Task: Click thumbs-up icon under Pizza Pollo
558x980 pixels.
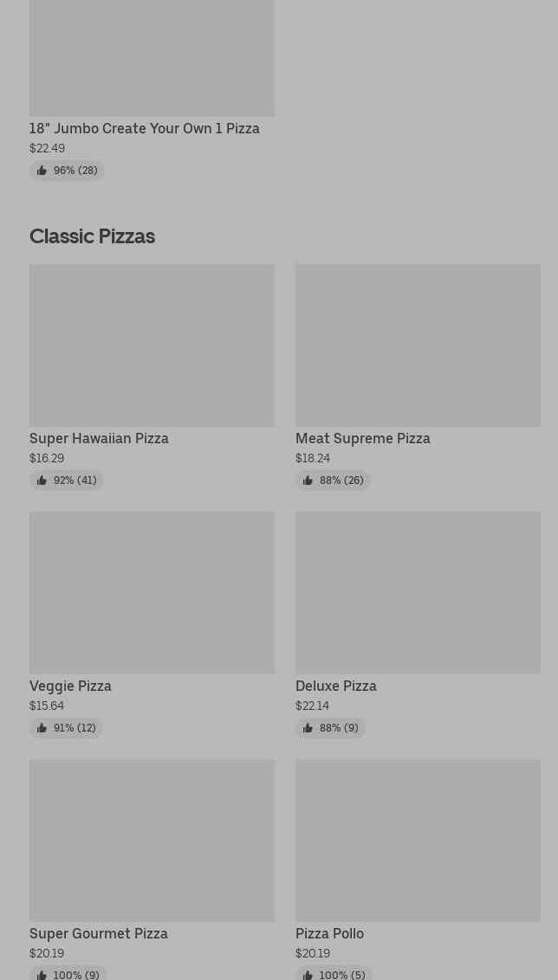Action: pyautogui.click(x=308, y=975)
